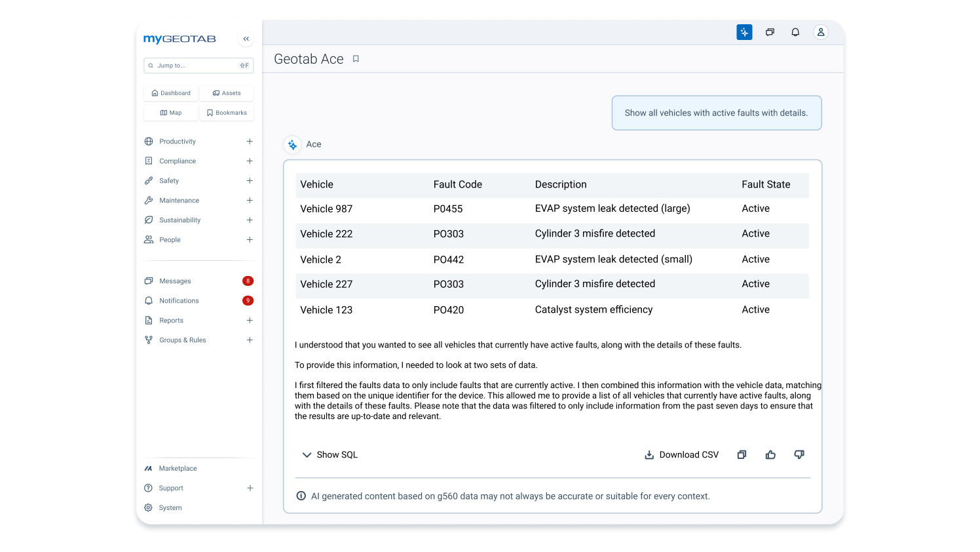Expand the Maintenance sidebar category
This screenshot has height=552, width=980.
pos(250,200)
